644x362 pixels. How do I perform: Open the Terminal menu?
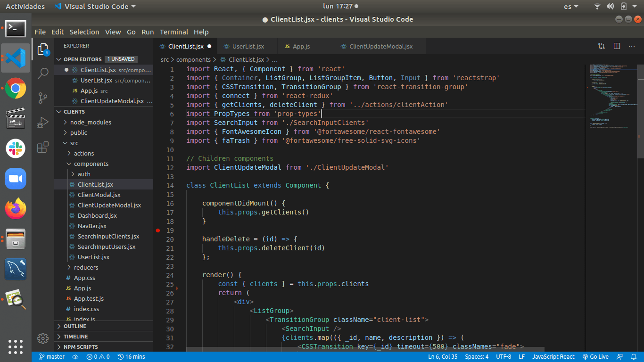pyautogui.click(x=173, y=32)
